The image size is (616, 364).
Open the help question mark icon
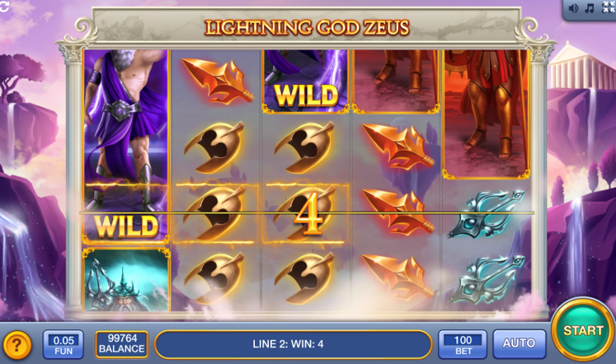pyautogui.click(x=16, y=345)
